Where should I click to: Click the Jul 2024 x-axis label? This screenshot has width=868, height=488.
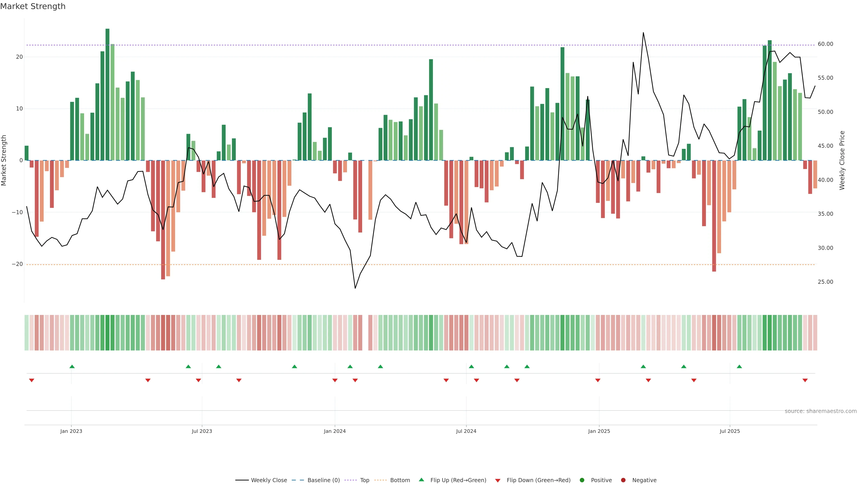point(466,431)
